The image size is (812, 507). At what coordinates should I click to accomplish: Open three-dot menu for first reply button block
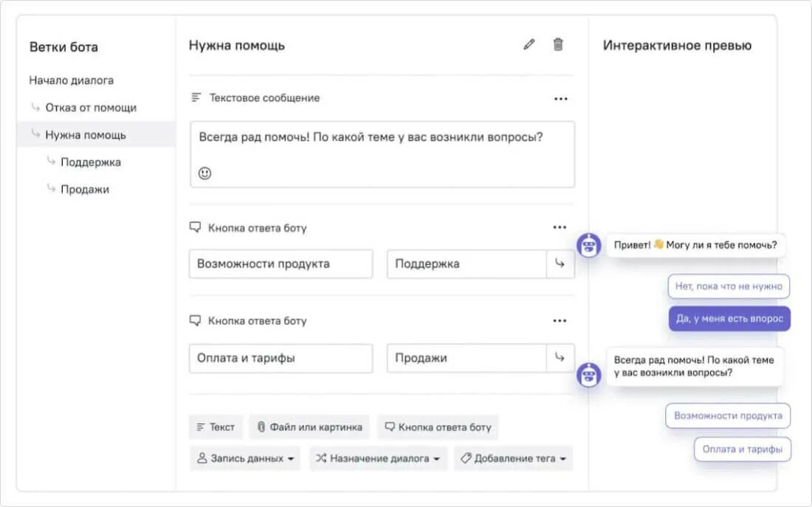[560, 228]
